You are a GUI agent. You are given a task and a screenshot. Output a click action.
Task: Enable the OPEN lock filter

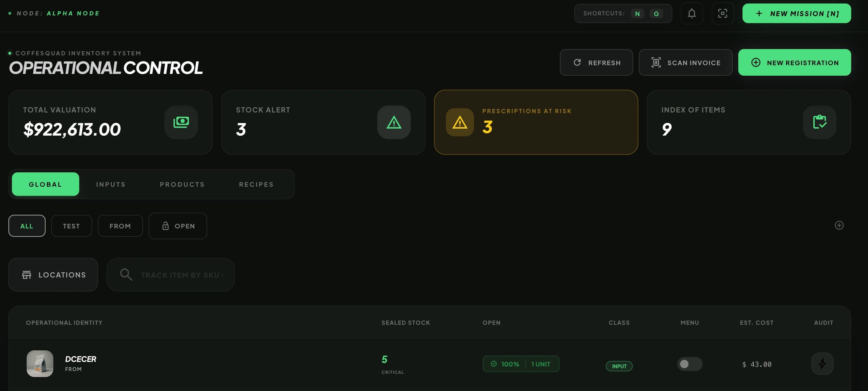click(x=178, y=226)
